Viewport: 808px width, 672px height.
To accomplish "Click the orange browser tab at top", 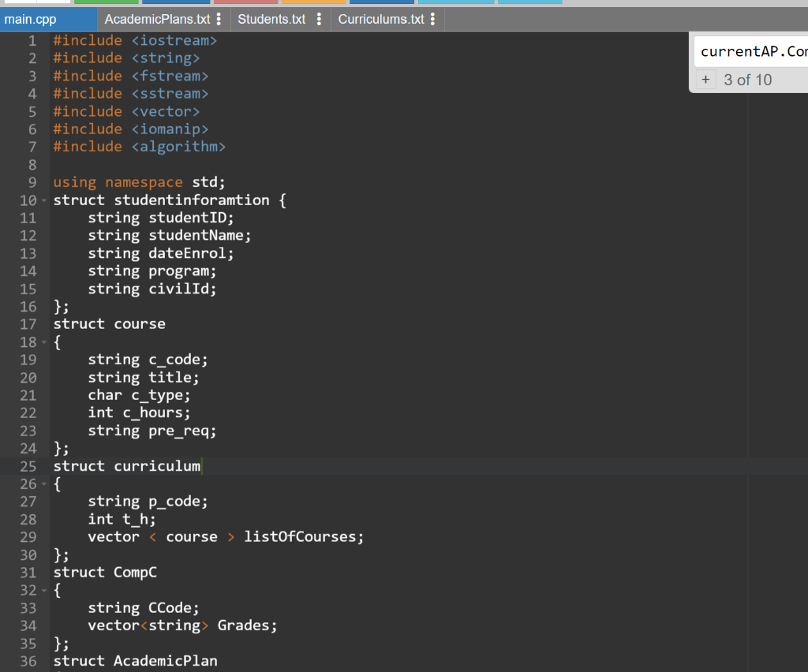I will (x=316, y=4).
